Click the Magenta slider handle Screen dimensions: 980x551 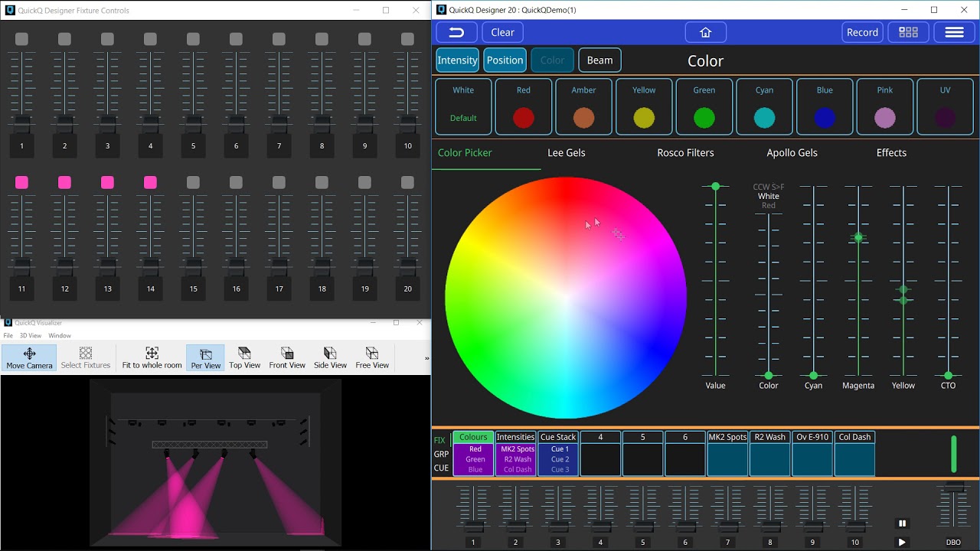(858, 237)
